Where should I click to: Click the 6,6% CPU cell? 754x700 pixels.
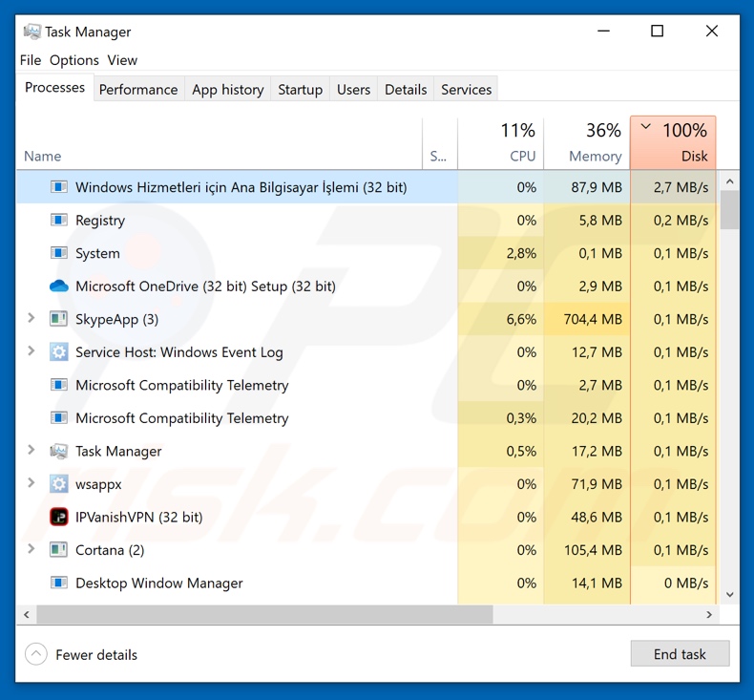pos(500,319)
